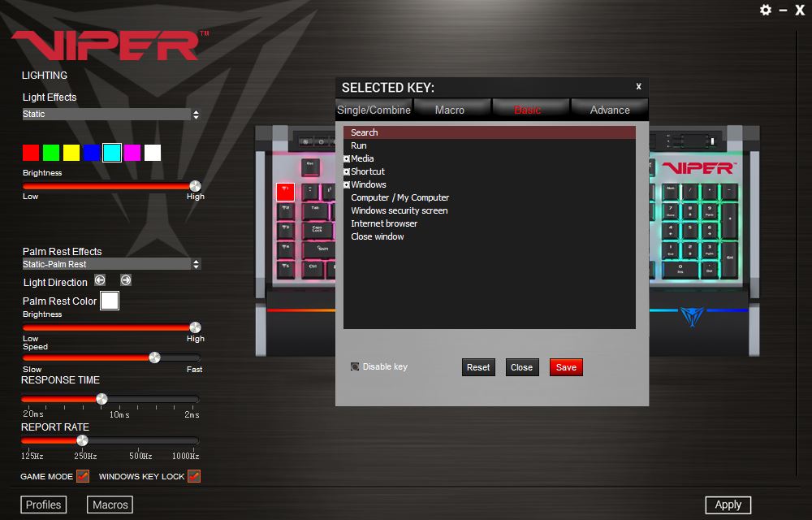Open the Profiles panel
Viewport: 812px width, 520px height.
[44, 505]
